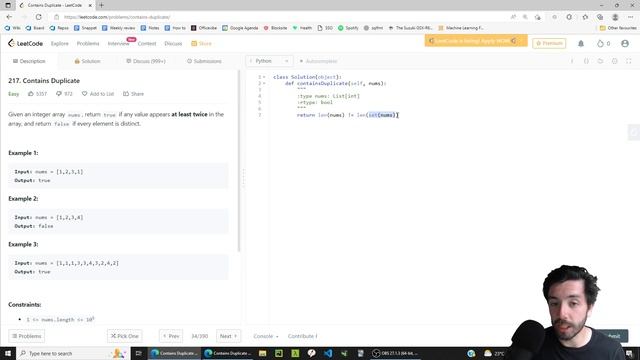Screen dimensions: 640x360
Task: Reload the page
Action: [38, 17]
